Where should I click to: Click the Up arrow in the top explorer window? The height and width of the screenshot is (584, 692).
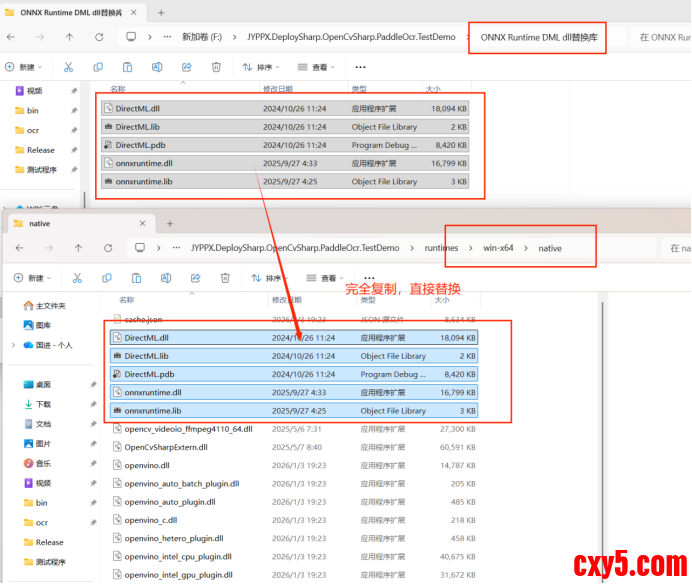(69, 37)
